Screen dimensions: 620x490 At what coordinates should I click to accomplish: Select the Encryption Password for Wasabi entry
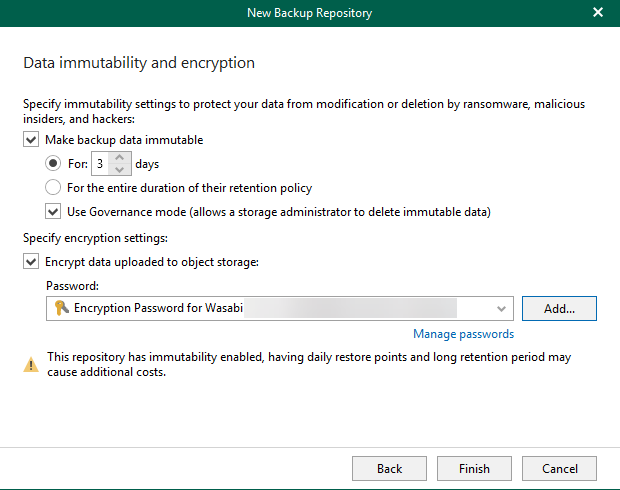[x=160, y=308]
